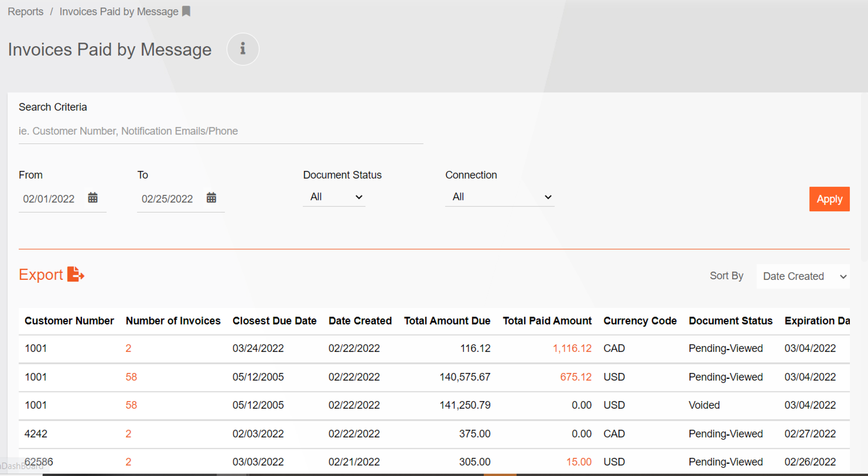Image resolution: width=868 pixels, height=476 pixels.
Task: Click total amount due 305.00
Action: tap(475, 462)
